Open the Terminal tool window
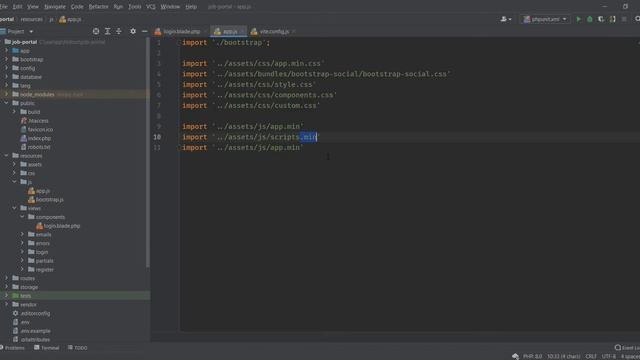Image resolution: width=640 pixels, height=360 pixels. pyautogui.click(x=47, y=348)
